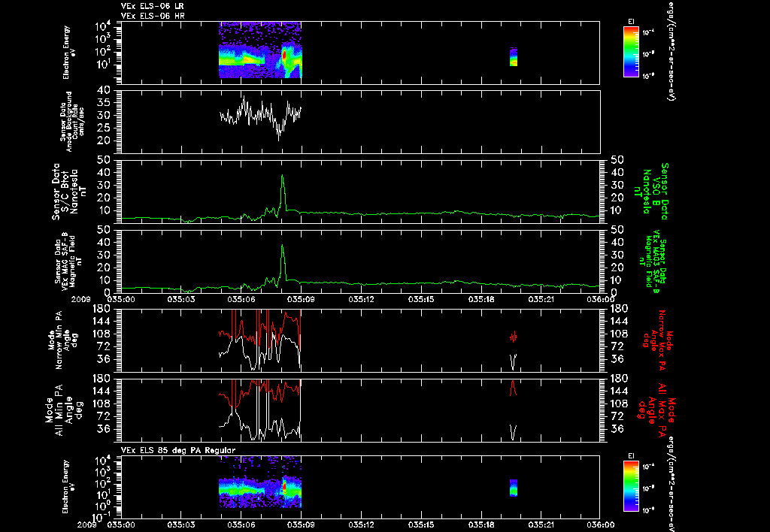Click the peak in MAG SAF-B panel
The height and width of the screenshot is (532, 770).
[x=283, y=246]
